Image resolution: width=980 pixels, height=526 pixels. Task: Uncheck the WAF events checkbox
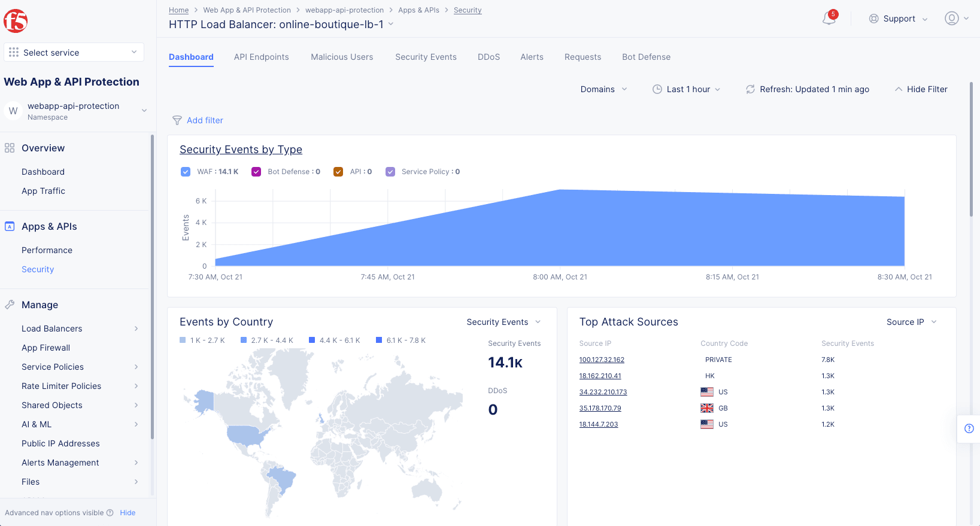tap(186, 172)
